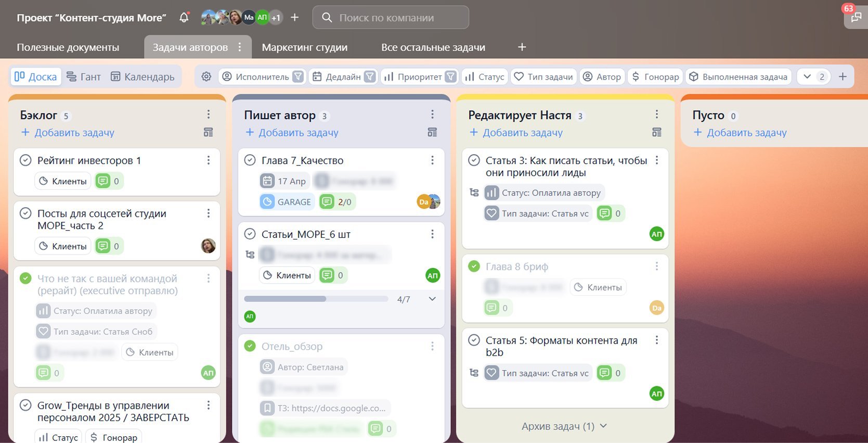Select the Календарь view

click(x=142, y=77)
